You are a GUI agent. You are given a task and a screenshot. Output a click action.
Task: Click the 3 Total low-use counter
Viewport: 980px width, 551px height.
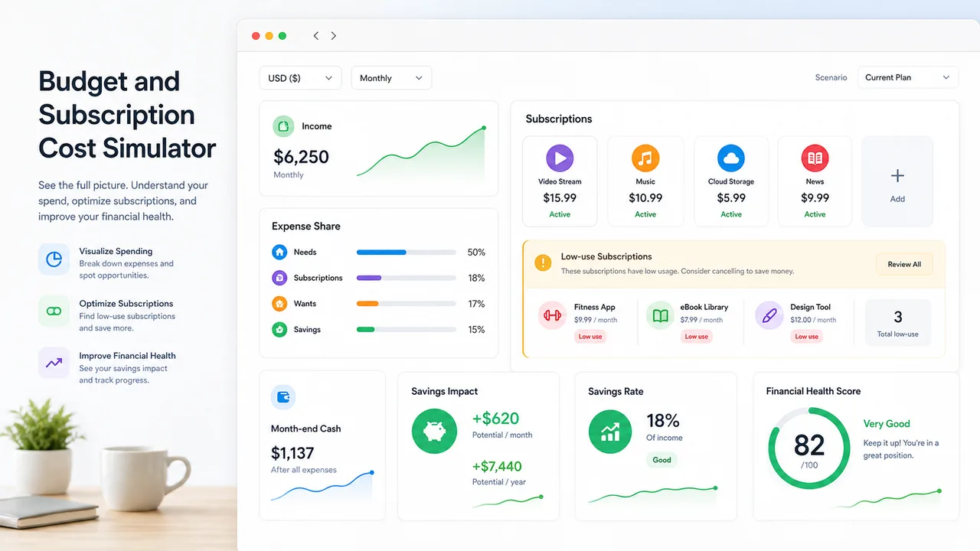[x=898, y=324]
